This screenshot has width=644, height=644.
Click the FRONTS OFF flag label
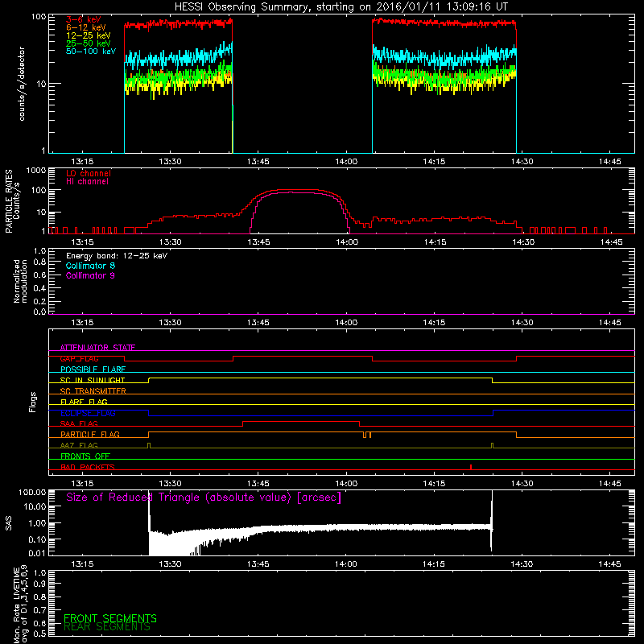coord(85,456)
